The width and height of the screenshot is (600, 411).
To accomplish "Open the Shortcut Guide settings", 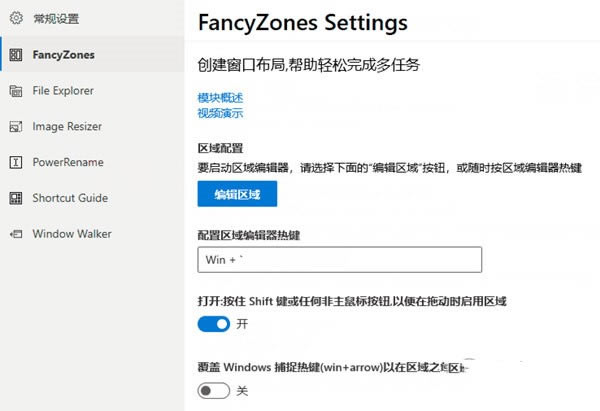I will coord(70,198).
